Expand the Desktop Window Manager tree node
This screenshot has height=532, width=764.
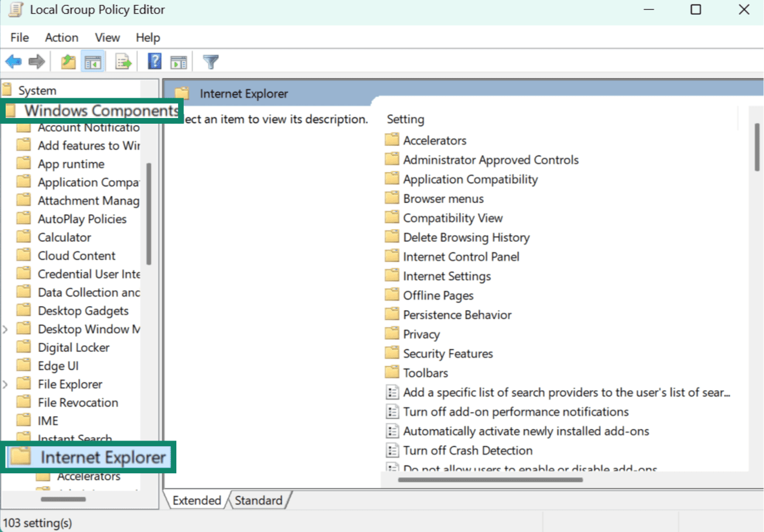(6, 329)
